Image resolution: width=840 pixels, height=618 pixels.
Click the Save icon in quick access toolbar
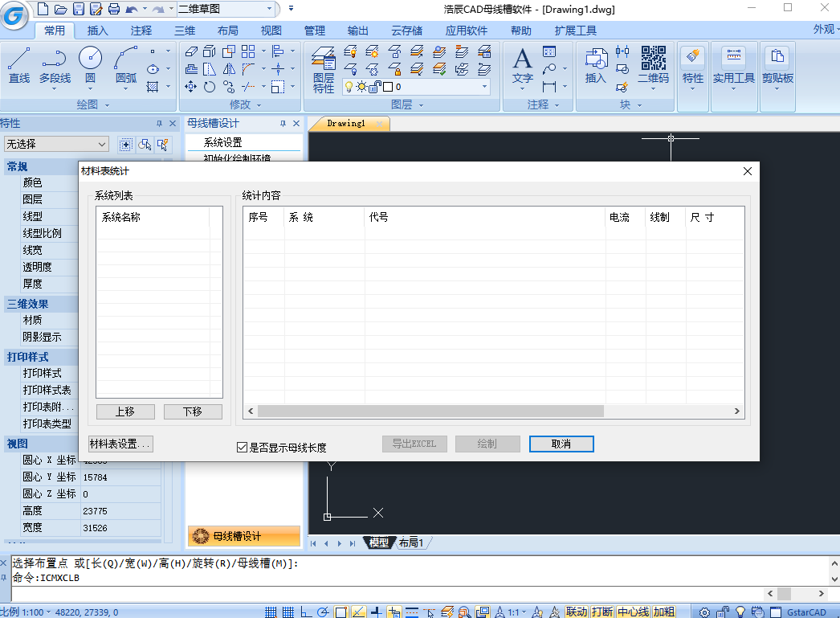(79, 9)
